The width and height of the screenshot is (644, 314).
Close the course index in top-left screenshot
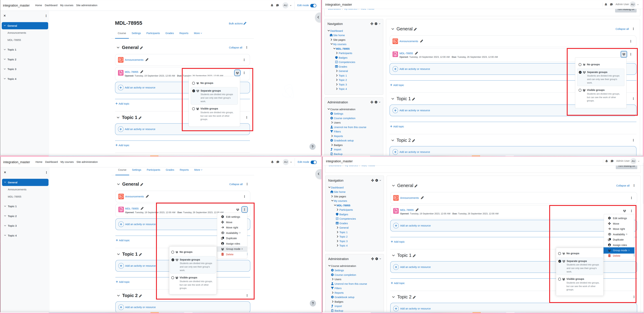coord(5,16)
